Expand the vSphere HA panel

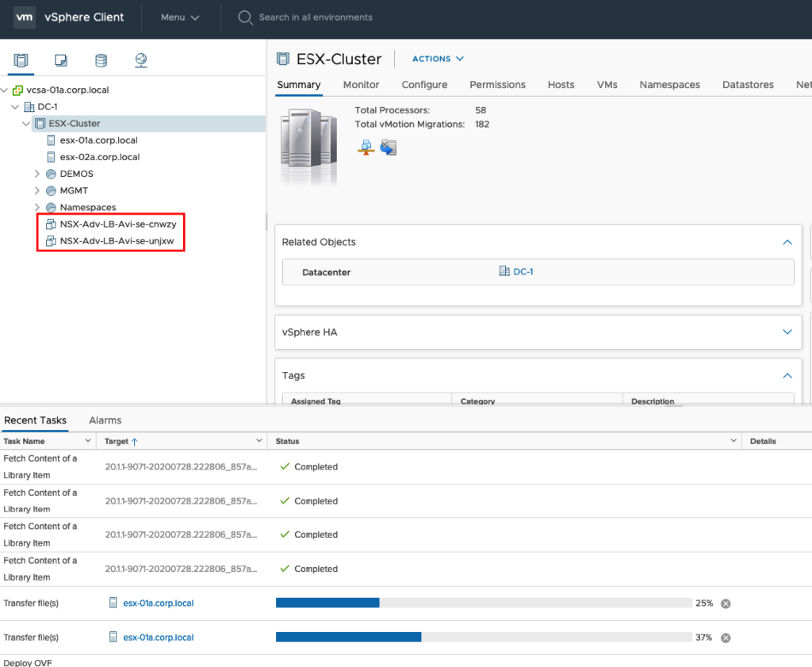(787, 332)
